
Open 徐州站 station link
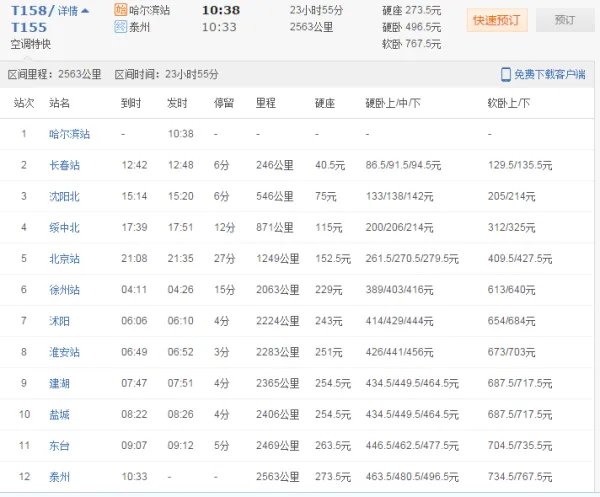63,290
